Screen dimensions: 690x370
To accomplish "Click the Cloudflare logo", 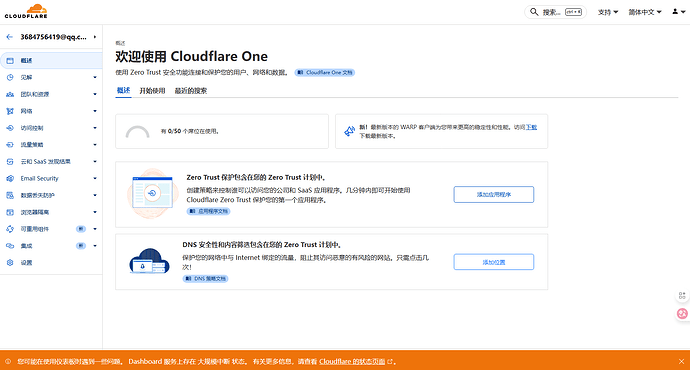I will click(26, 11).
